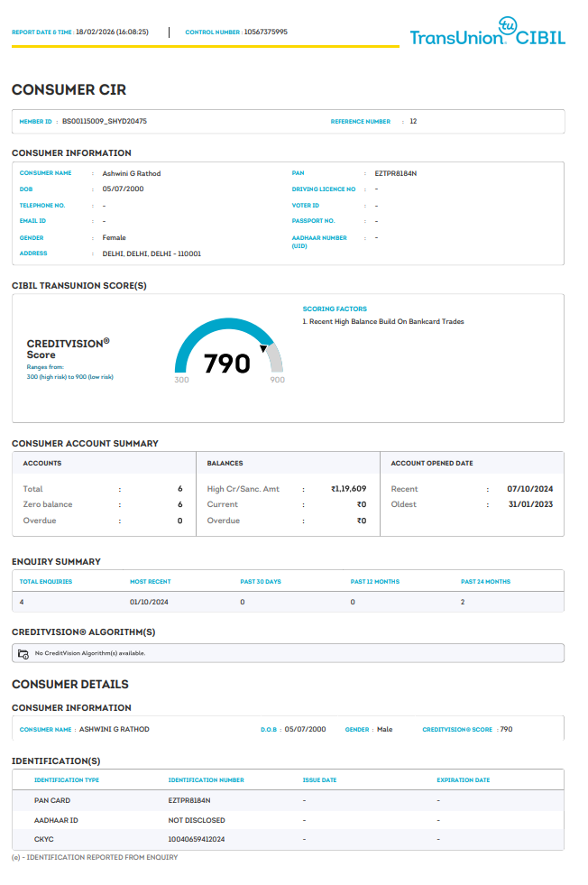This screenshot has height=885, width=588.
Task: Click the SCORING FACTORS label
Action: [x=335, y=309]
